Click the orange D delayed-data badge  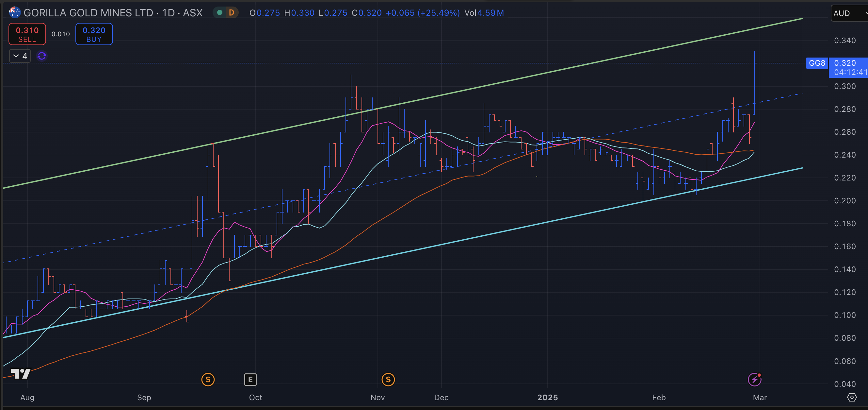232,13
